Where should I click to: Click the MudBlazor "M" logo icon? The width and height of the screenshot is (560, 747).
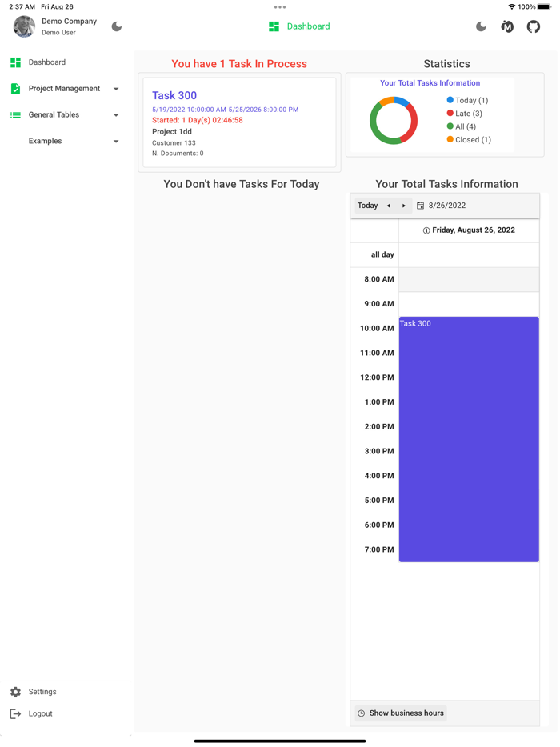click(x=507, y=26)
